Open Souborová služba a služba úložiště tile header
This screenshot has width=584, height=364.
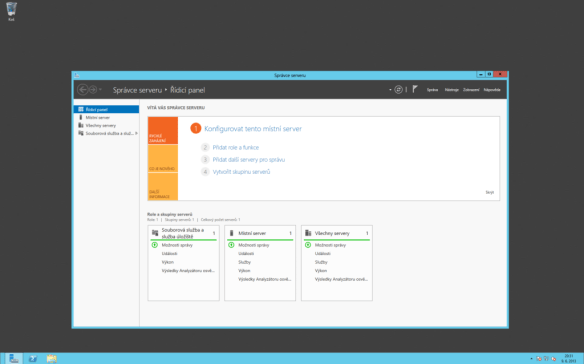pyautogui.click(x=182, y=233)
